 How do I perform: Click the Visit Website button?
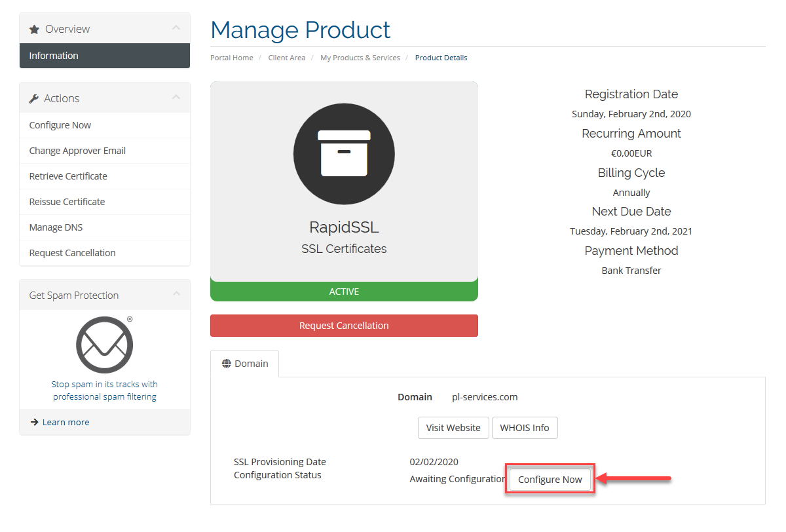click(453, 428)
